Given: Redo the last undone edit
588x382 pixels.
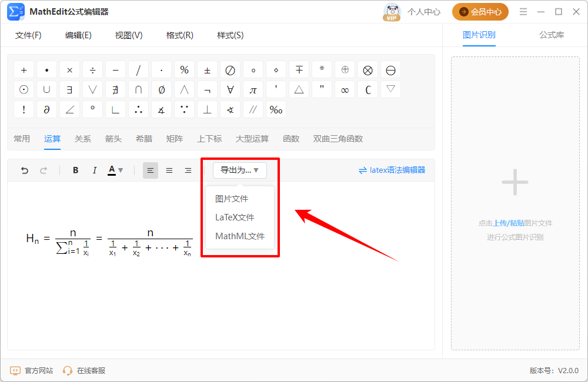Looking at the screenshot, I should (44, 170).
